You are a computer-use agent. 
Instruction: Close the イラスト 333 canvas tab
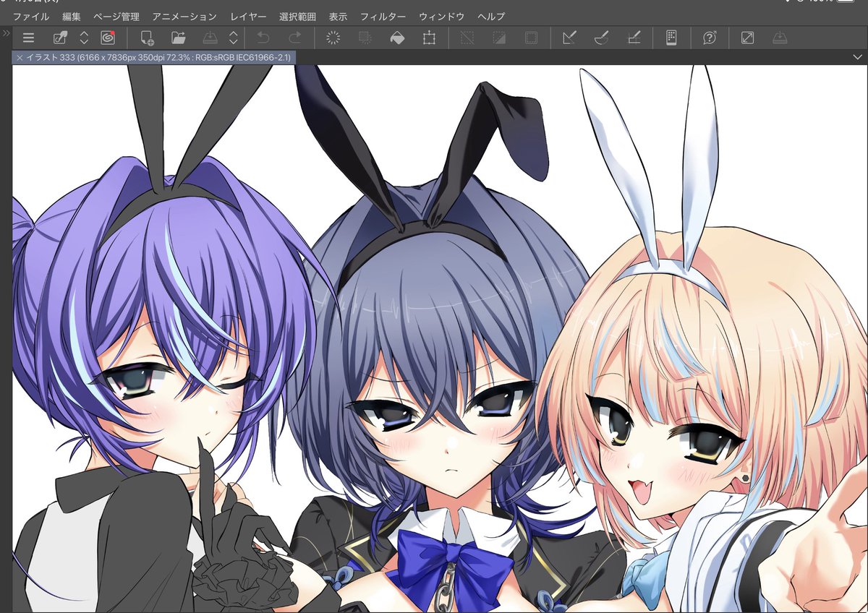[x=20, y=57]
